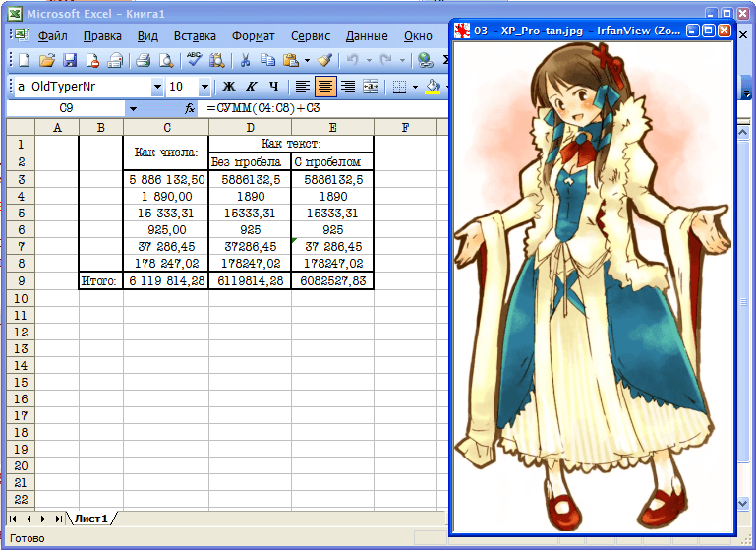756x550 pixels.
Task: Select the Лист1 sheet tab
Action: point(91,519)
